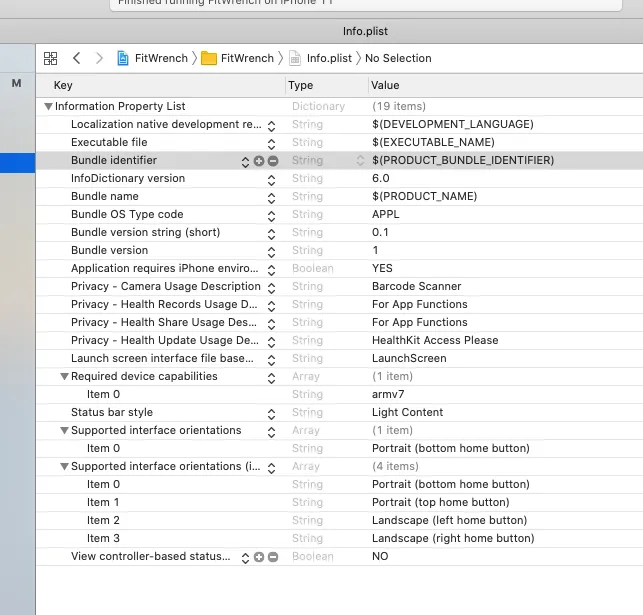Select the 6.0 InfoDictionary version value

tap(381, 178)
